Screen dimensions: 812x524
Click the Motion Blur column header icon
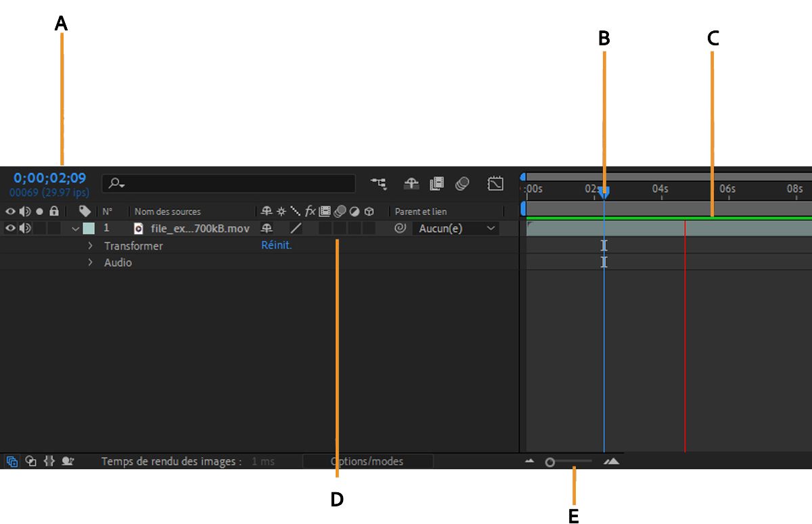pos(340,212)
